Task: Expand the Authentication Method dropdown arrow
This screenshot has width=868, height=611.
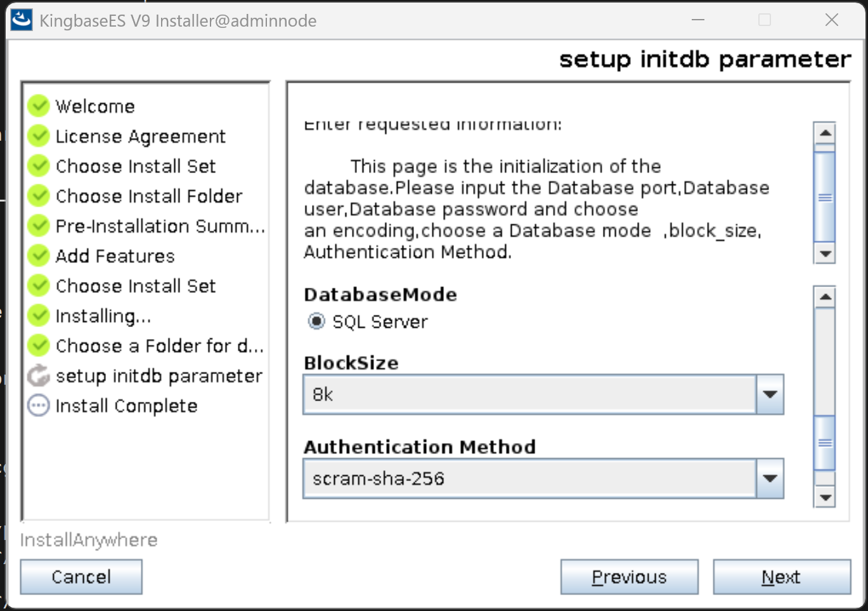Action: [770, 479]
